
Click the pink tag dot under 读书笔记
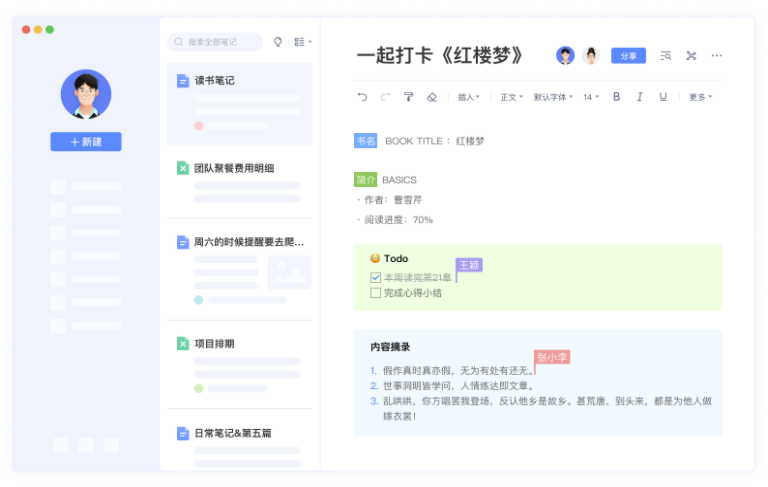click(198, 126)
